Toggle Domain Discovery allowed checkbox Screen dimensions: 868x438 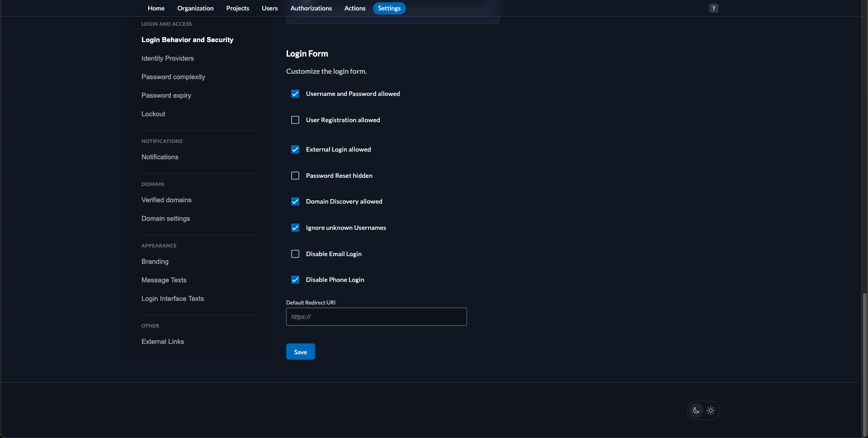pyautogui.click(x=295, y=201)
